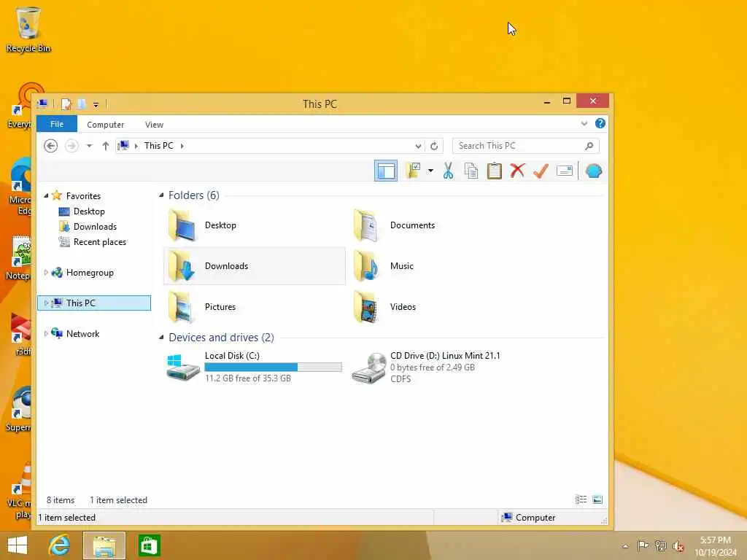
Task: Click File Explorer taskbar button
Action: 104,545
